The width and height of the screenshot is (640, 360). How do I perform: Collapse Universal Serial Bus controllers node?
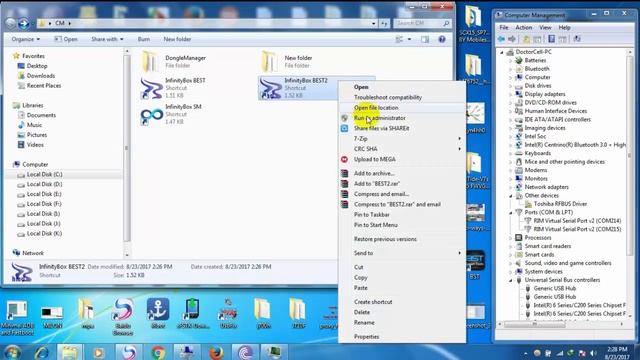click(x=510, y=280)
